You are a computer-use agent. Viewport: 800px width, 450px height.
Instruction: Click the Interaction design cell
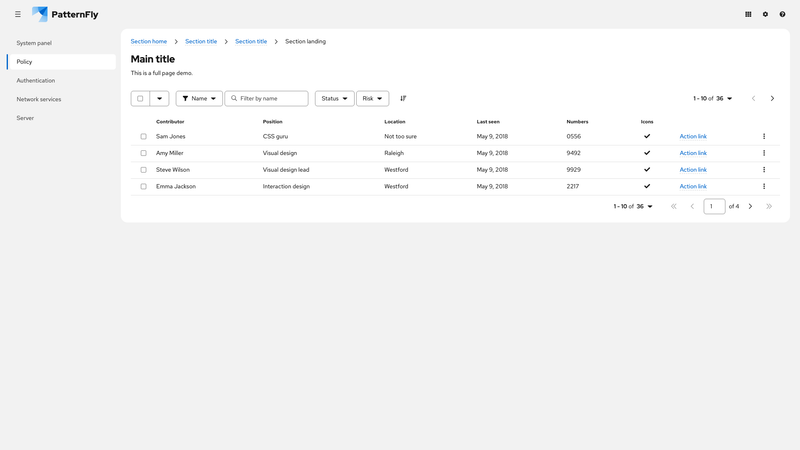click(286, 186)
